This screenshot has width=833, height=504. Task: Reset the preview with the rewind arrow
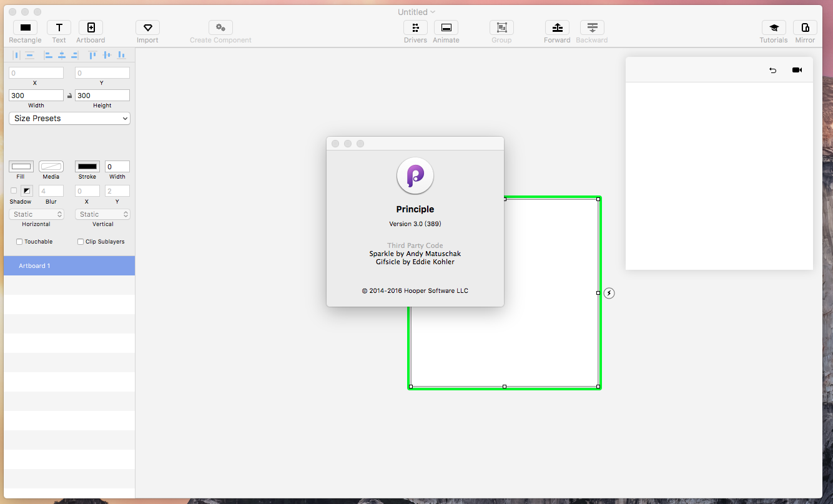[x=772, y=70]
